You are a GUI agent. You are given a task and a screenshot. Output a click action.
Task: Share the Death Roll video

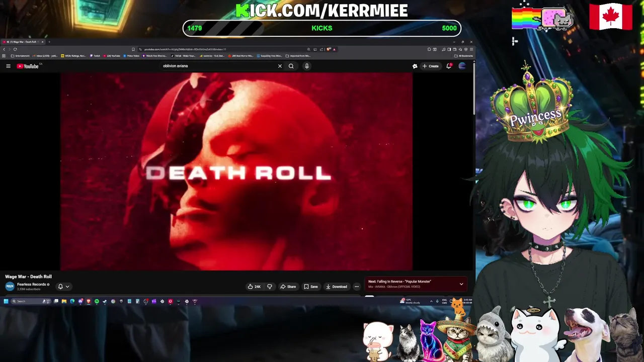coord(288,287)
